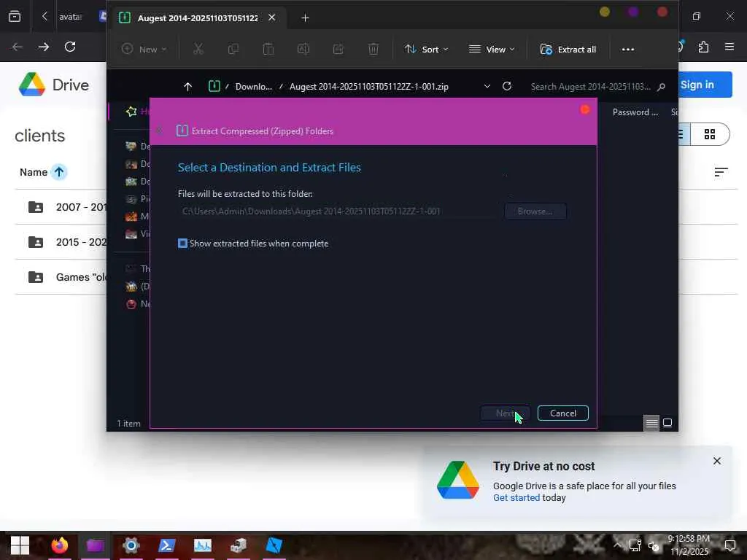Viewport: 747px width, 560px height.
Task: Click the Share icon in Explorer toolbar
Action: [x=338, y=49]
